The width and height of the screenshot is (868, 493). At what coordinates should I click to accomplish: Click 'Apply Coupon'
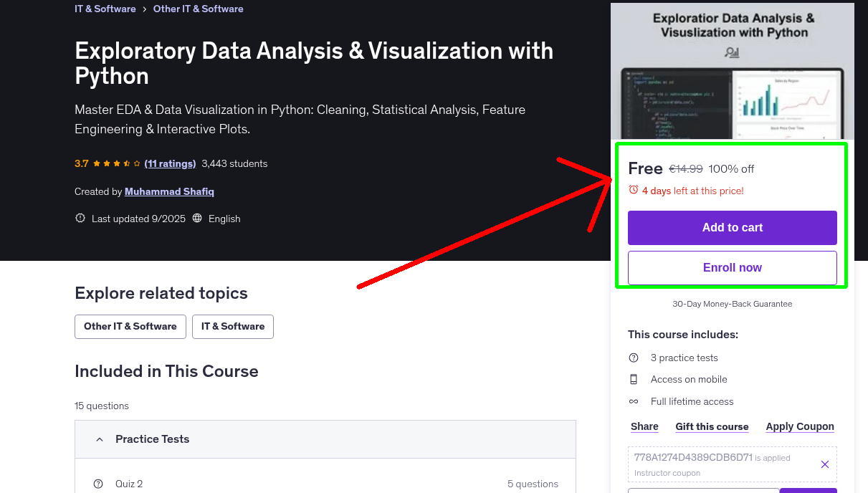click(x=800, y=426)
